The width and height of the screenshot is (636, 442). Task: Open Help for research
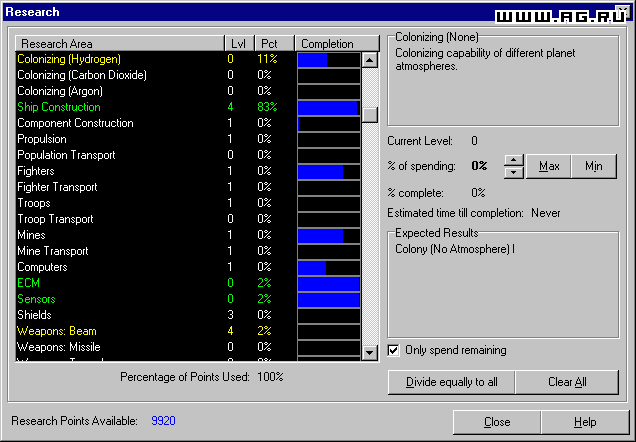(585, 422)
